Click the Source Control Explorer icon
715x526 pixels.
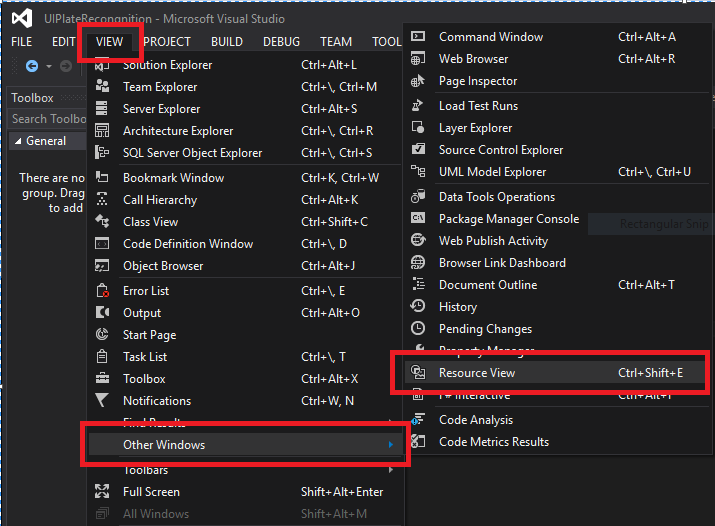[418, 149]
